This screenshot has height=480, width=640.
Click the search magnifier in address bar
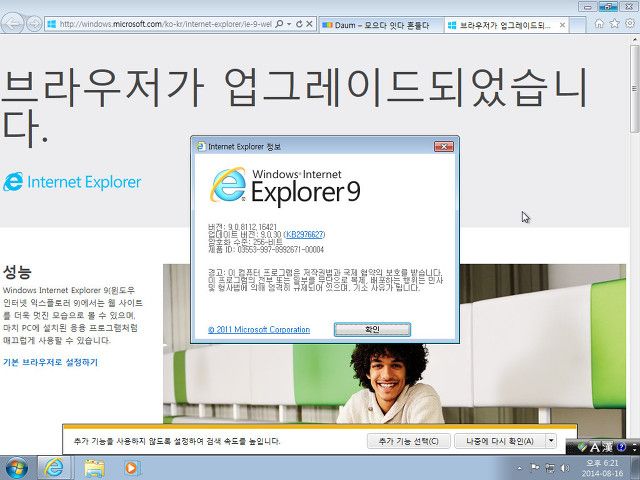click(x=280, y=24)
